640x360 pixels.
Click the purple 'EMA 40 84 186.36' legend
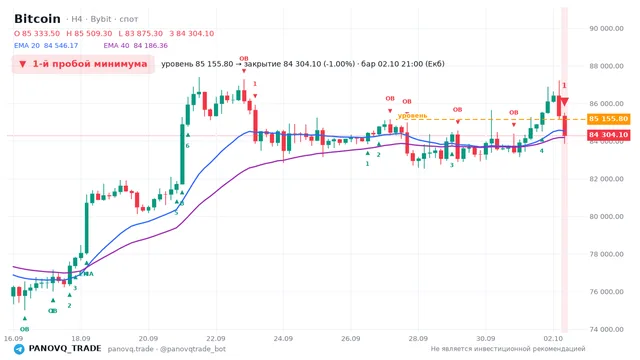pos(136,46)
